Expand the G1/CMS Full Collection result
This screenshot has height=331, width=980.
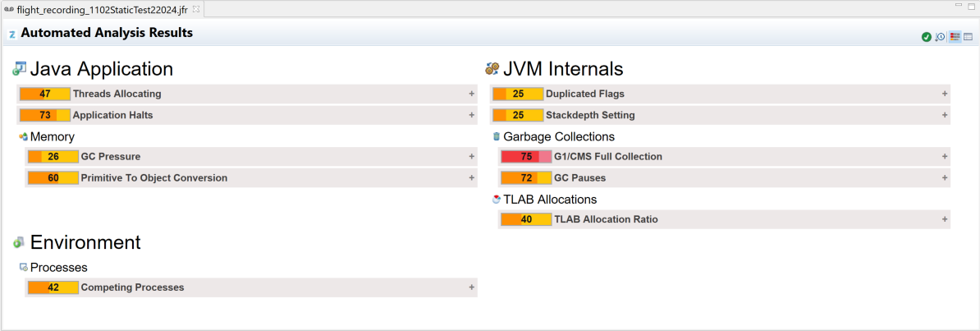coord(945,156)
